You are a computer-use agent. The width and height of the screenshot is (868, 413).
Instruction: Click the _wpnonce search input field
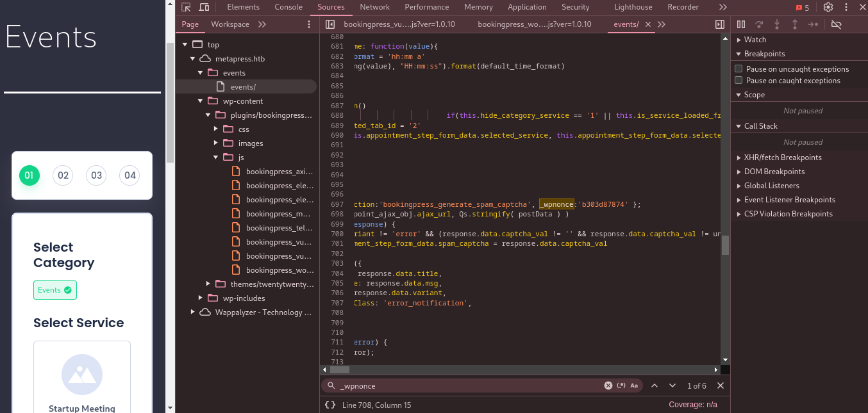pyautogui.click(x=471, y=385)
